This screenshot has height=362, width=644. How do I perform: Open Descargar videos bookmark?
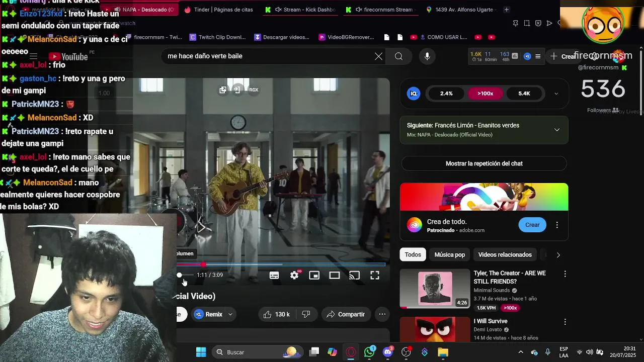point(282,37)
